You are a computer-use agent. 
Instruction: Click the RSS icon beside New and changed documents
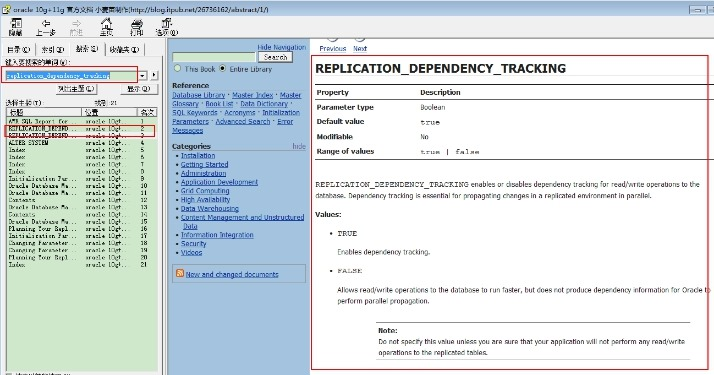pyautogui.click(x=180, y=273)
